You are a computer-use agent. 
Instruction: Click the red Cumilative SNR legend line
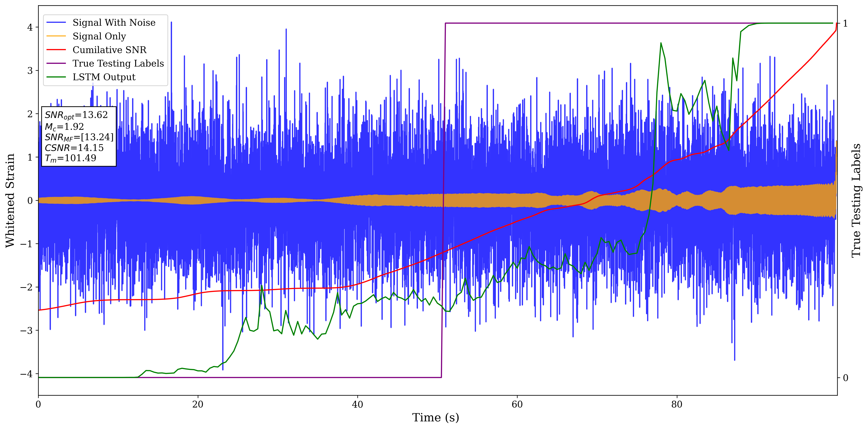[x=56, y=50]
